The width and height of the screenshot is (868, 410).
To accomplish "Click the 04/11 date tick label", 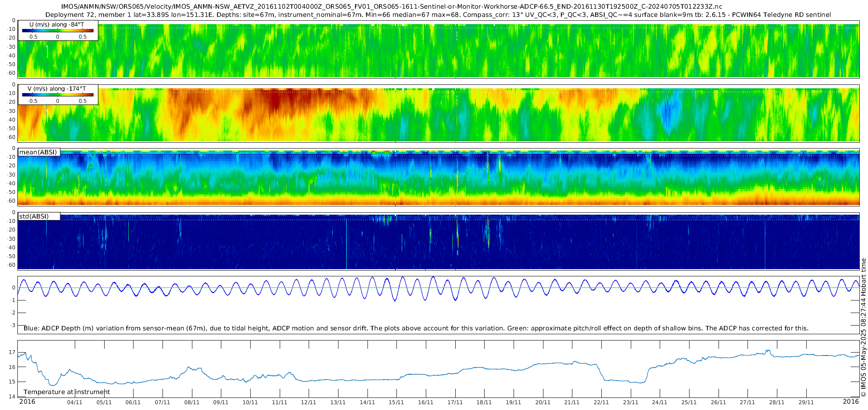I will pos(75,402).
